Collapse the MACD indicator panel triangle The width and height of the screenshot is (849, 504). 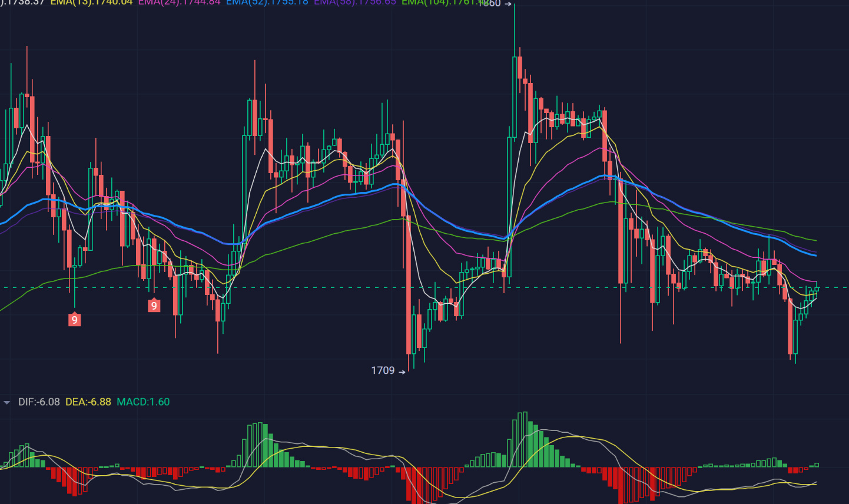click(x=7, y=403)
